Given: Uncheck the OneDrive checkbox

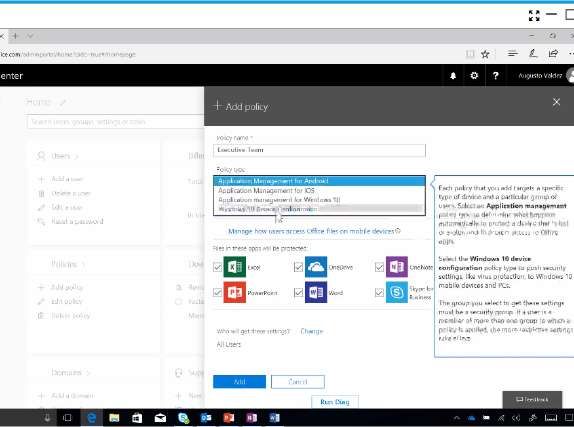Looking at the screenshot, I should (298, 267).
